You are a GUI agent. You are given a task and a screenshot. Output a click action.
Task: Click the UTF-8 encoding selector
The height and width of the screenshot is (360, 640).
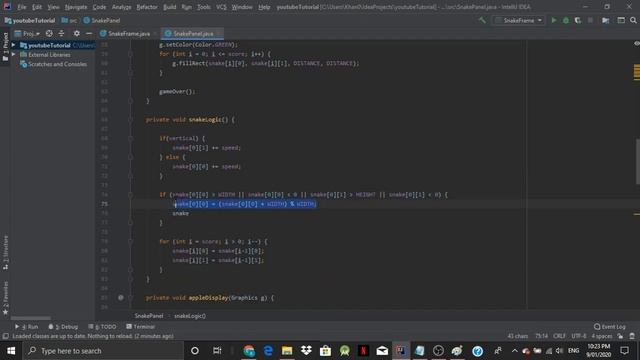579,336
